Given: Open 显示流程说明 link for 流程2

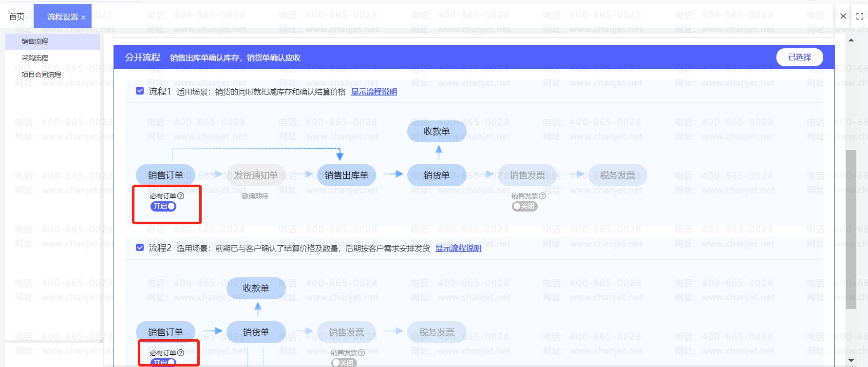Looking at the screenshot, I should 458,248.
